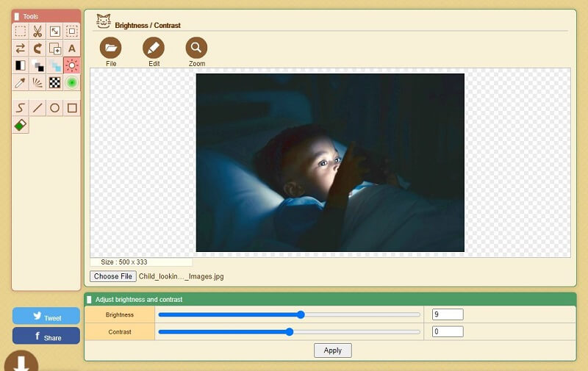Click the Contrast value input showing 0
Viewport: 588px width, 371px height.
click(x=448, y=331)
